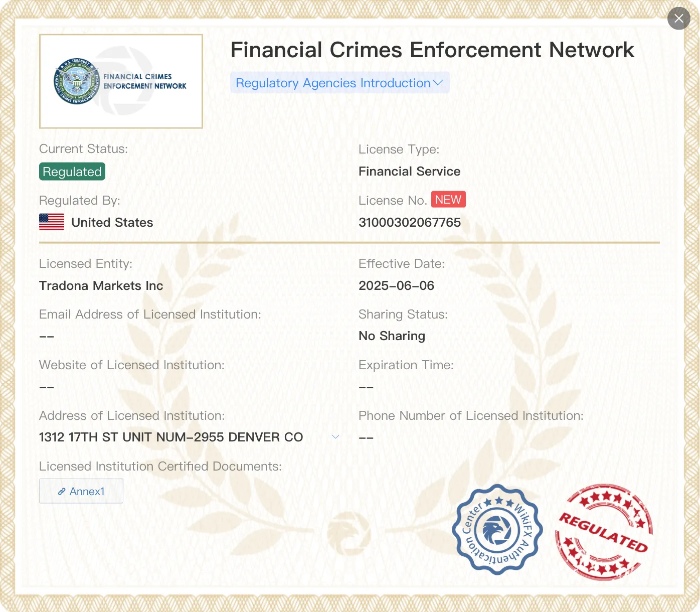The width and height of the screenshot is (700, 612).
Task: Click the United States country name
Action: click(x=112, y=222)
